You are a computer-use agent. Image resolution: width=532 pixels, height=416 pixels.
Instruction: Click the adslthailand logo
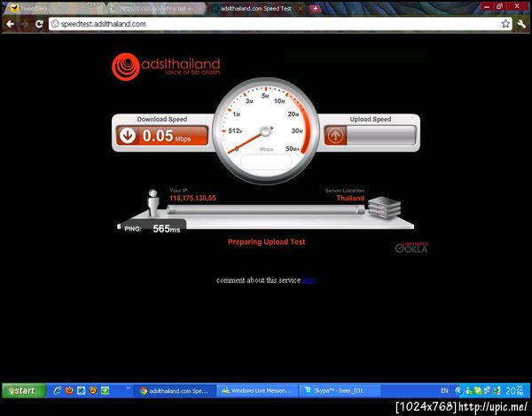tap(166, 67)
